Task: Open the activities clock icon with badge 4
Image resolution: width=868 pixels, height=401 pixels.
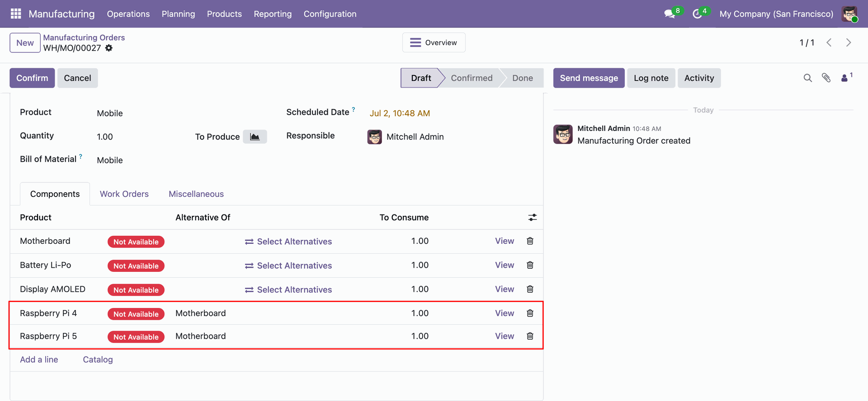Action: [x=697, y=14]
